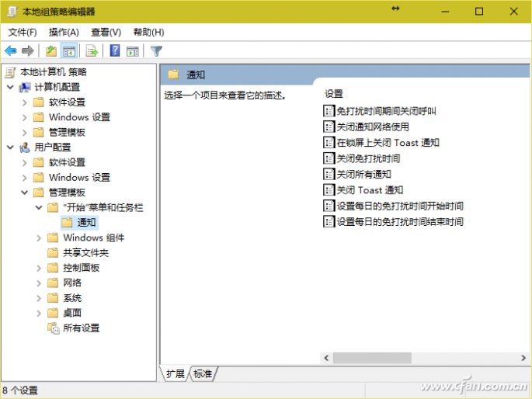Select 控制面板 in the tree
This screenshot has height=399, width=532.
point(82,268)
